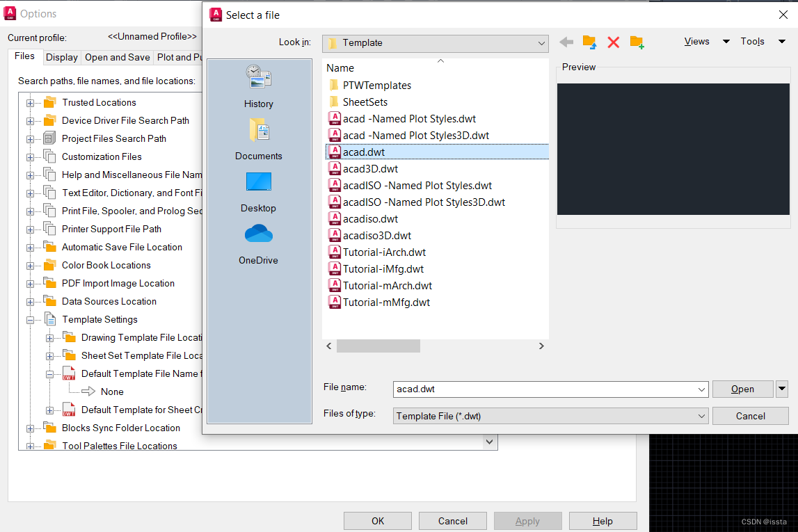Screen dimensions: 798x532
Task: Go up one folder level icon
Action: (x=589, y=42)
